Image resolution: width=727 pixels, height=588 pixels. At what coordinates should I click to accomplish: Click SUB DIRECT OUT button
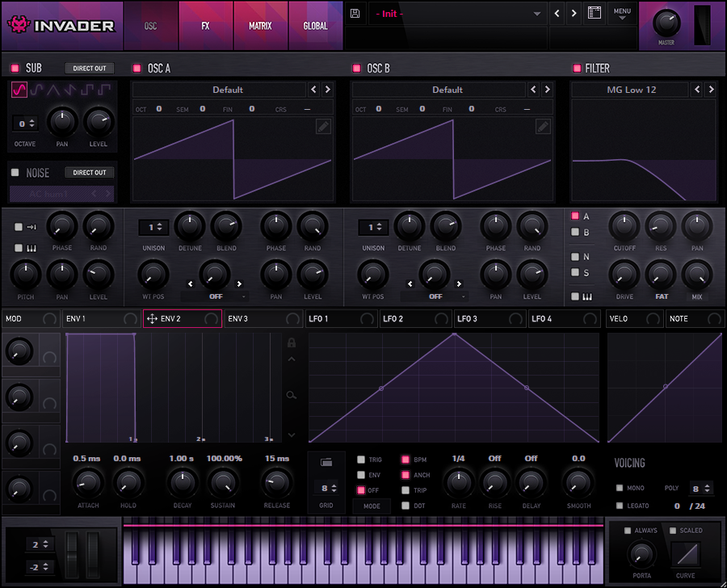[x=90, y=68]
